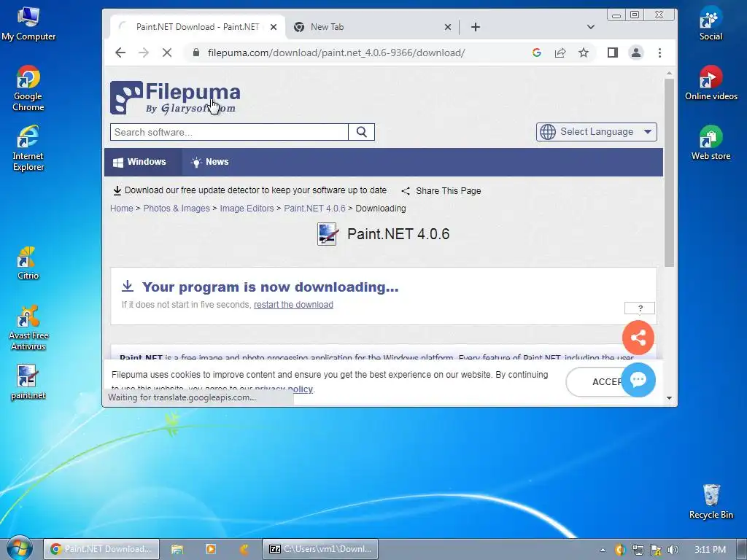The image size is (747, 560).
Task: Click the Chrome address bar URL
Action: tap(336, 52)
